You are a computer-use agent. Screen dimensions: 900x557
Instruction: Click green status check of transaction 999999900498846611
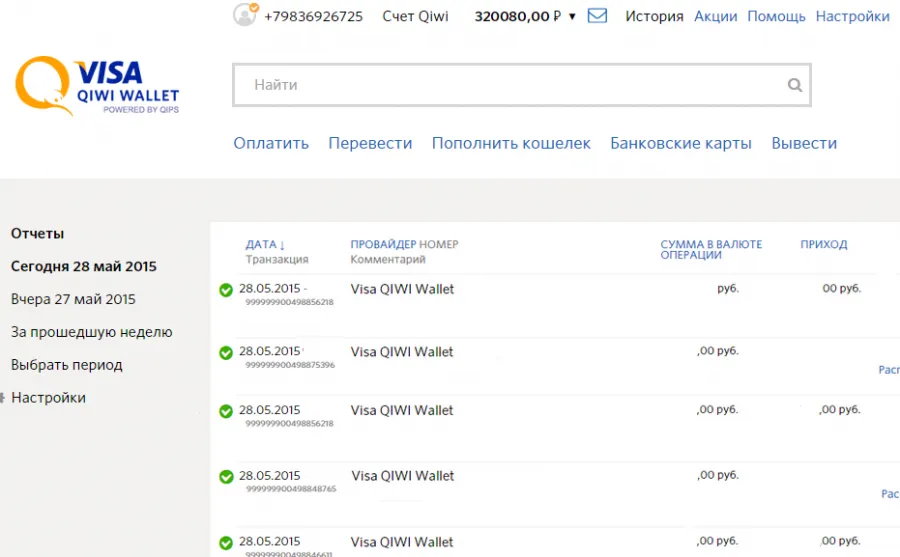[x=226, y=543]
